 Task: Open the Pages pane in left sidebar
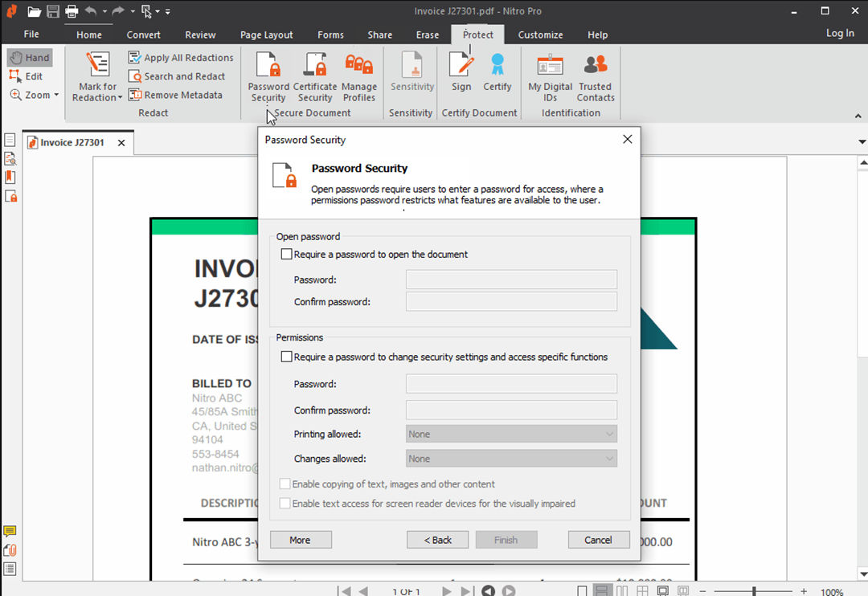(10, 140)
